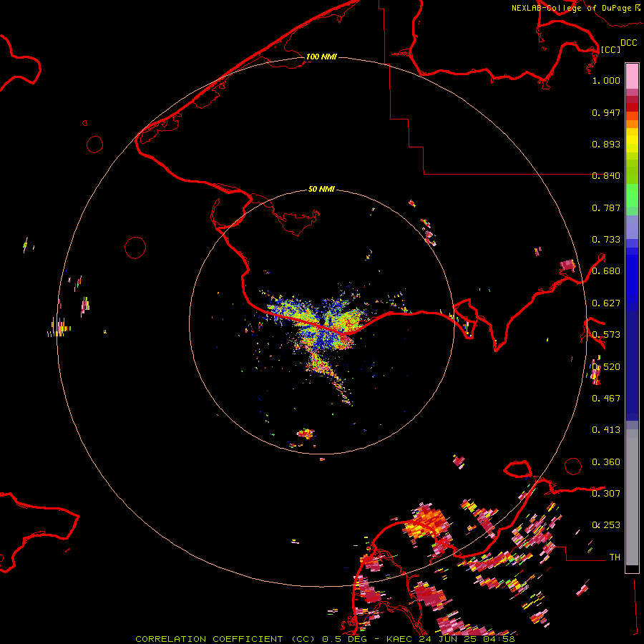Select the 0.573 scale value
This screenshot has height=644, width=644.
pos(606,335)
